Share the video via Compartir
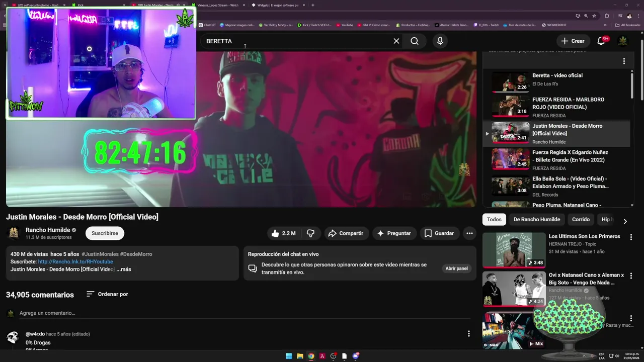 coord(346,233)
